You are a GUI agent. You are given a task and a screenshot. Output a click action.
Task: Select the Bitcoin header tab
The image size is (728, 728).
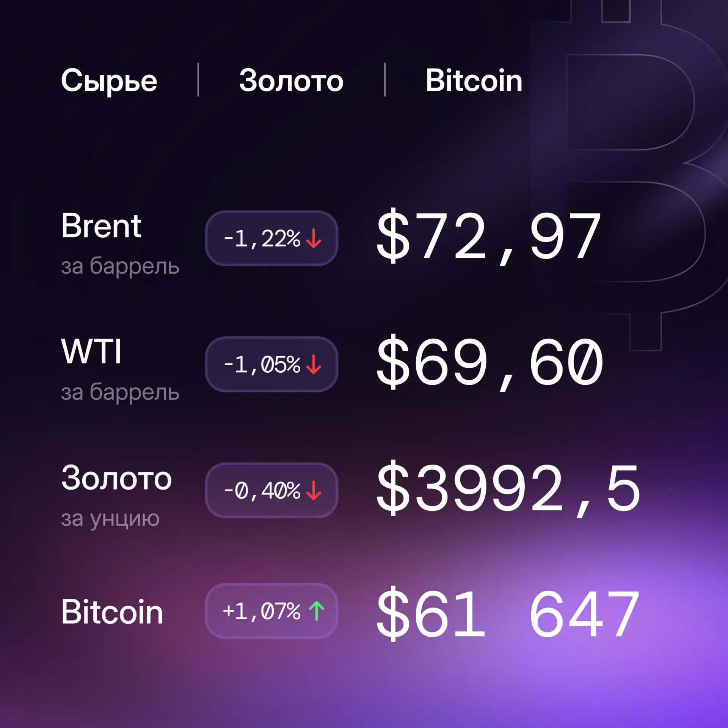474,80
